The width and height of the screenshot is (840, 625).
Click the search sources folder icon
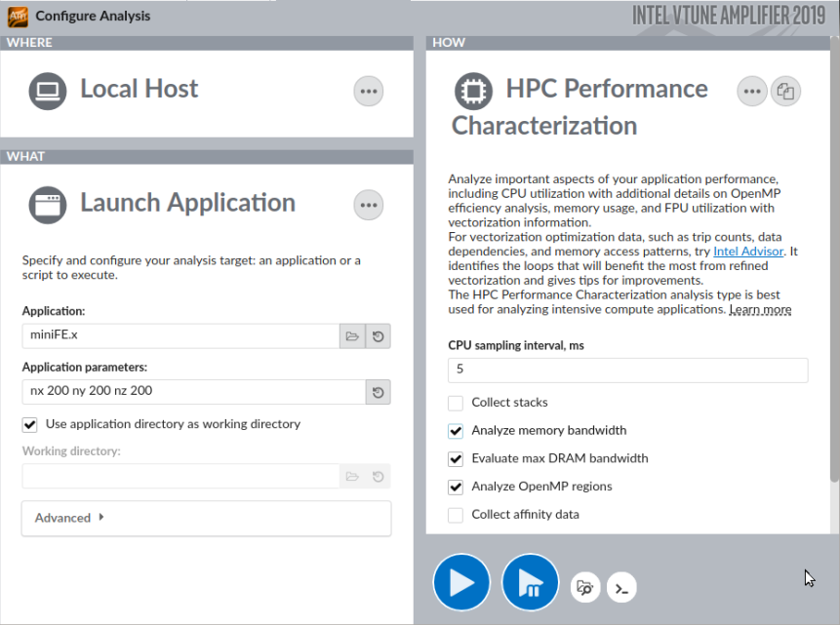(x=585, y=587)
